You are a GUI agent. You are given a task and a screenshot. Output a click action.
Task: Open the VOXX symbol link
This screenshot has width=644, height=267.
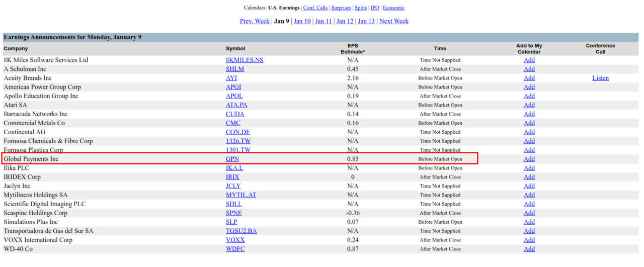click(235, 240)
